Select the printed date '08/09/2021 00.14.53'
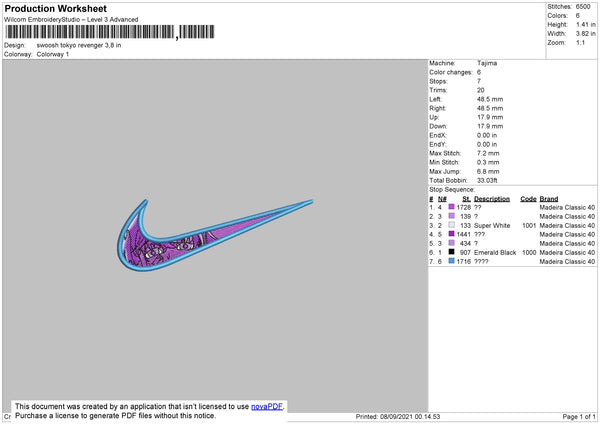 [410, 416]
